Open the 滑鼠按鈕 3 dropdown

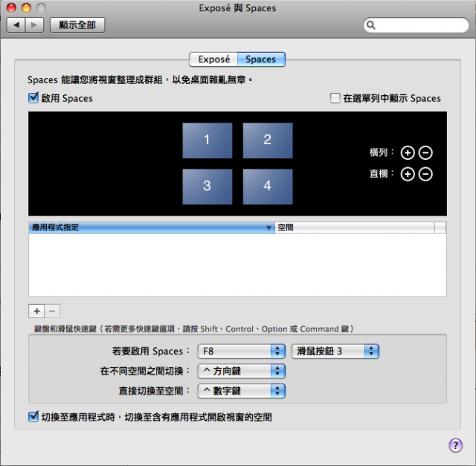point(335,352)
